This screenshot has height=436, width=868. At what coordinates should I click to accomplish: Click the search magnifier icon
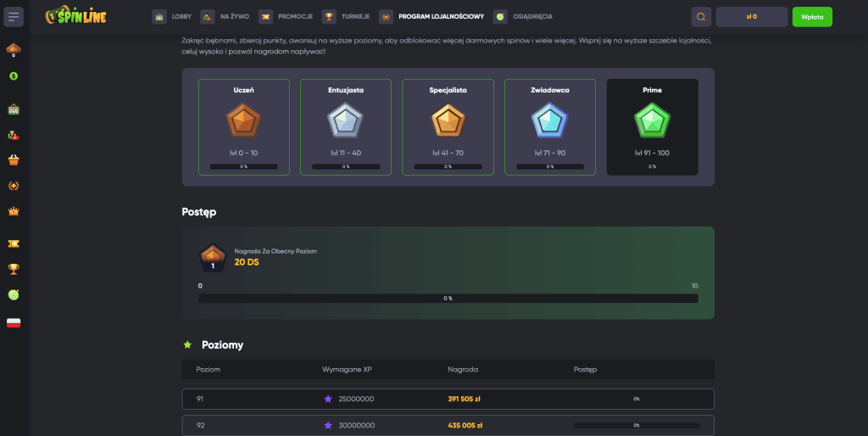[701, 16]
